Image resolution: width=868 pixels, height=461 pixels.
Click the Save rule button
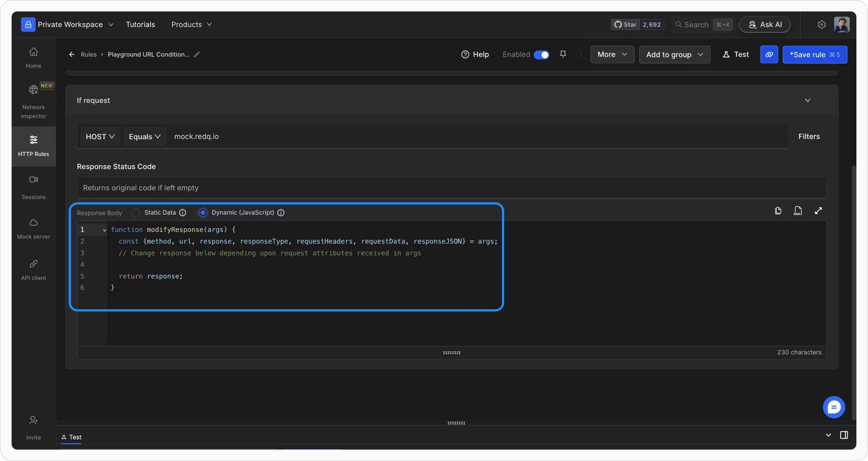coord(814,55)
